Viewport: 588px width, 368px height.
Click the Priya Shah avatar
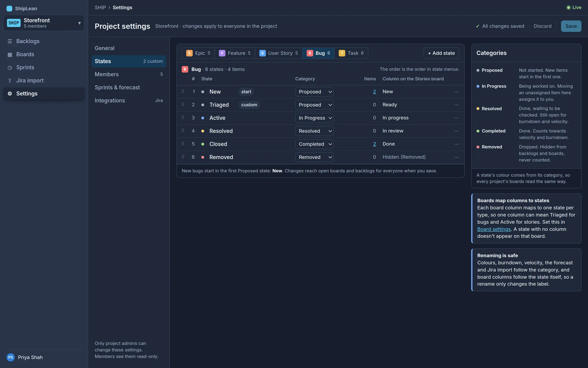point(11,357)
